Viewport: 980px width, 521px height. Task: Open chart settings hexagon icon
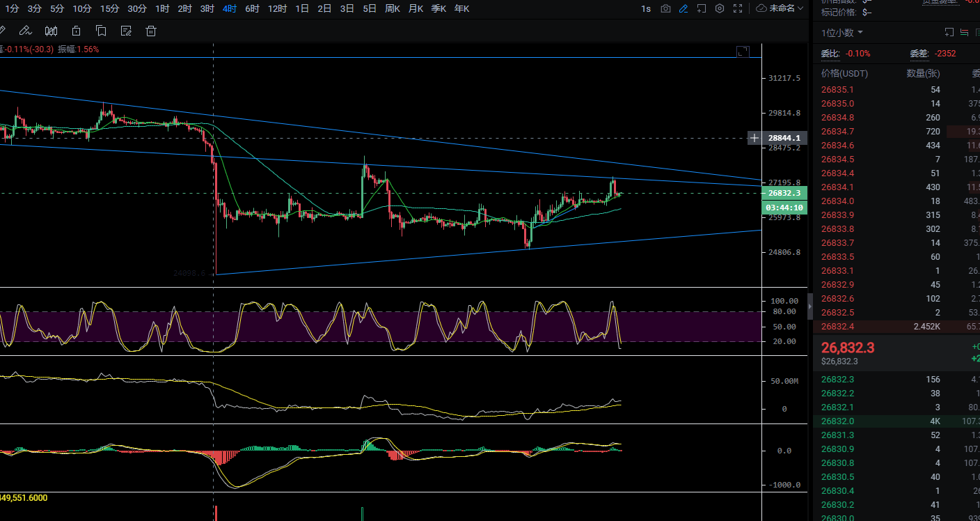(x=720, y=8)
